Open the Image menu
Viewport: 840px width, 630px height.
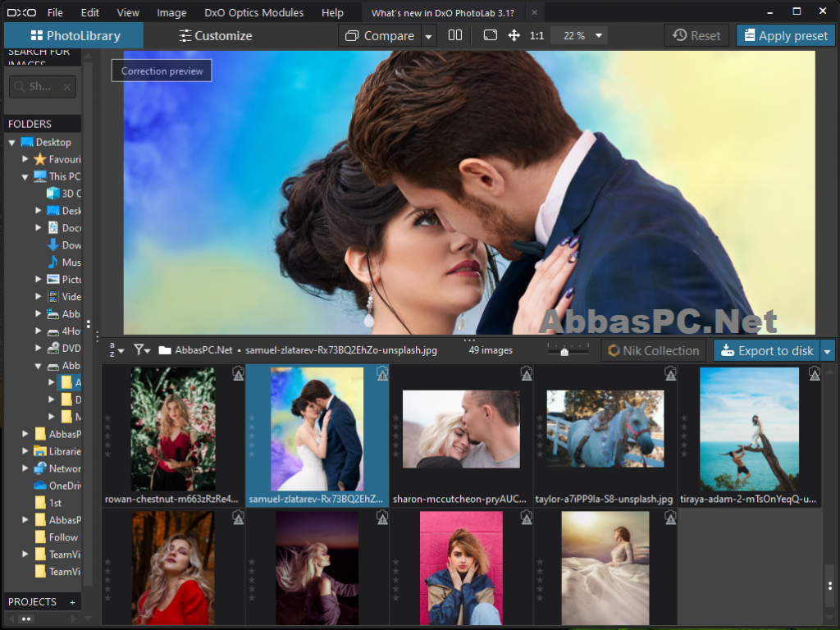[x=171, y=12]
